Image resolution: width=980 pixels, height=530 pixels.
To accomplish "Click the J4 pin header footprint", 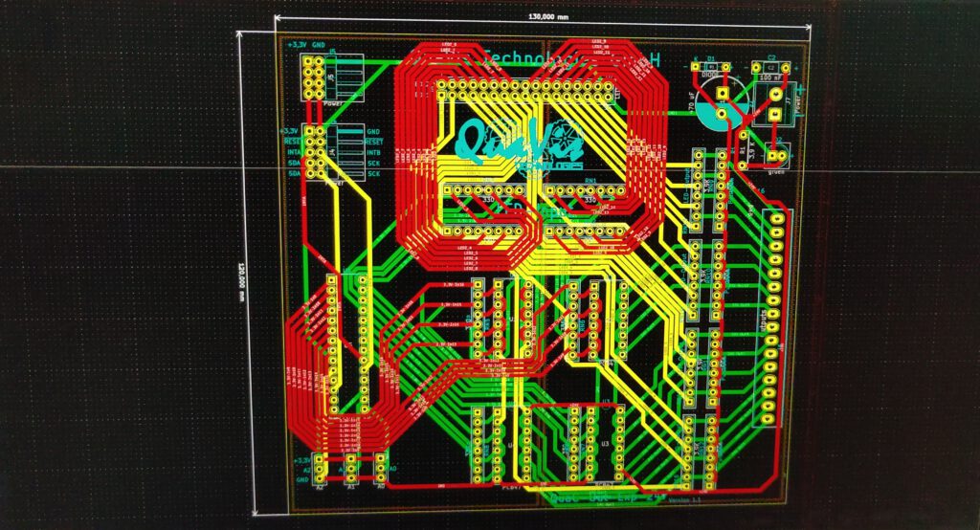I will (x=314, y=153).
